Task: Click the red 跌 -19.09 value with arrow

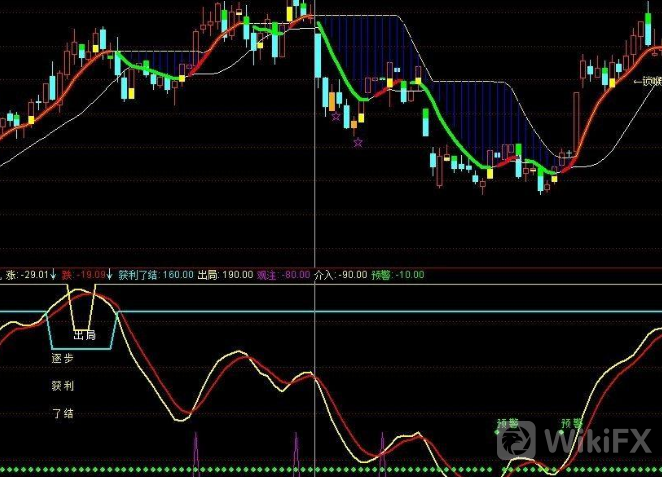Action: coord(87,274)
